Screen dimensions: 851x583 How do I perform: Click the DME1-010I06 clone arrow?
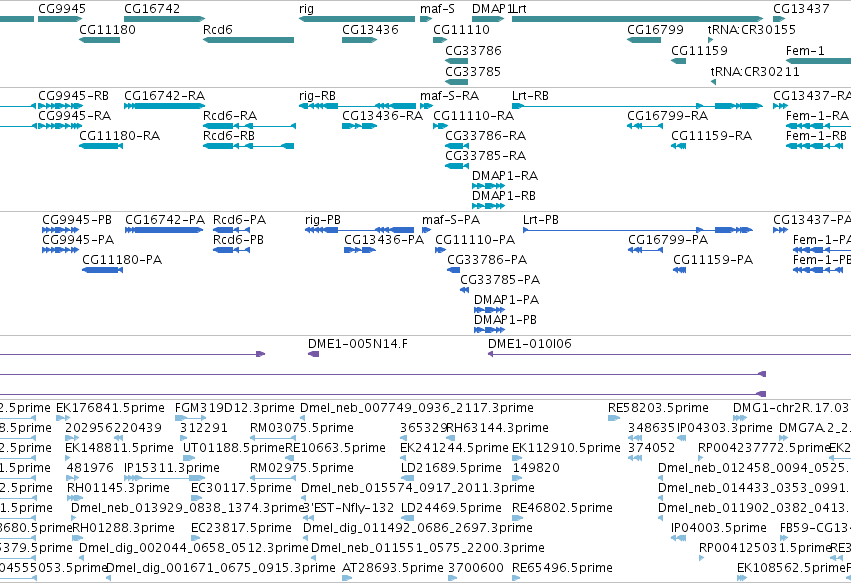[669, 354]
